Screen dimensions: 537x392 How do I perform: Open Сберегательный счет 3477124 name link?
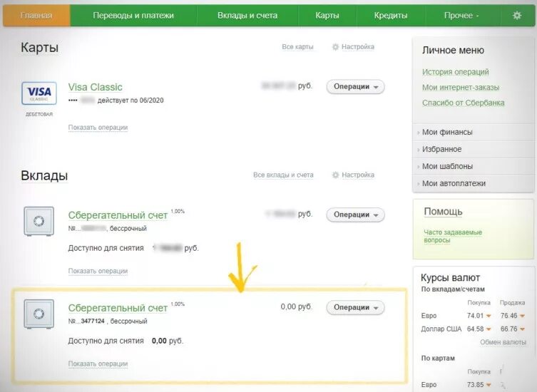[x=118, y=308]
